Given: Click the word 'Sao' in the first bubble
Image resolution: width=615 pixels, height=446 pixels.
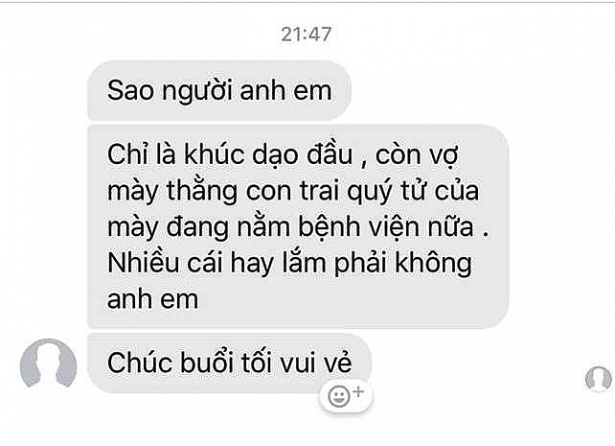Looking at the screenshot, I should 130,91.
